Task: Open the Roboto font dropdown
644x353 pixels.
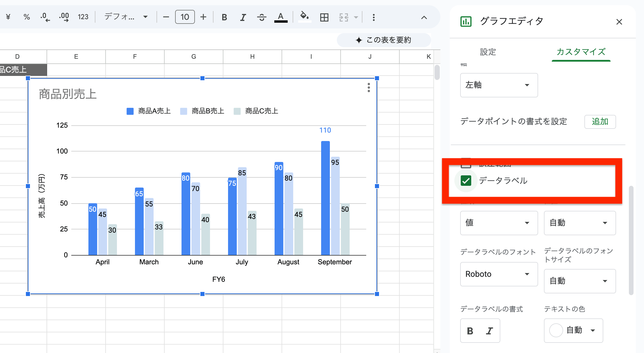Action: click(x=499, y=274)
